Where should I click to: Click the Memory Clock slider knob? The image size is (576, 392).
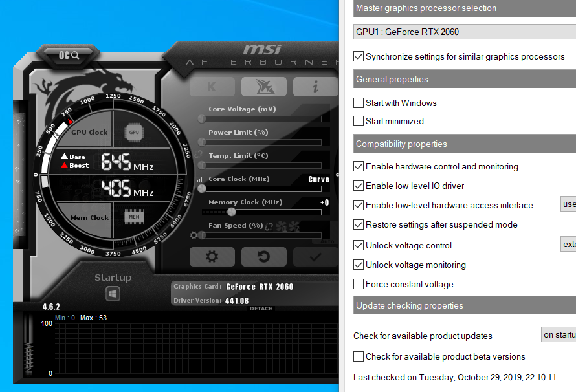232,212
